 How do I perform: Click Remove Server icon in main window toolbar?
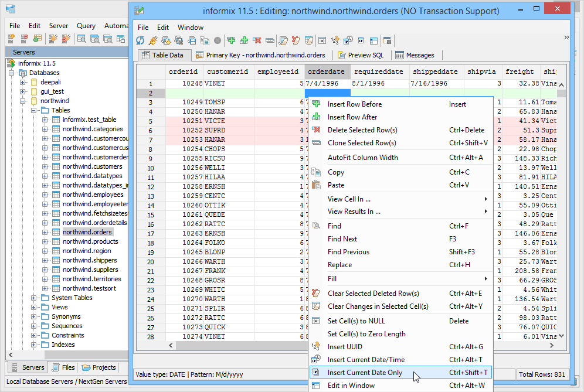coord(24,39)
